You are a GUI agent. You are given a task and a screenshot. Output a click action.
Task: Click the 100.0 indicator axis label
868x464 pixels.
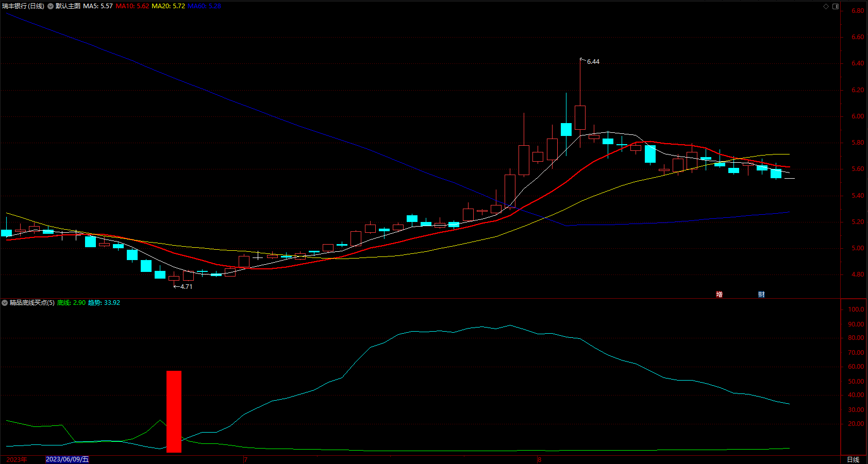(856, 310)
